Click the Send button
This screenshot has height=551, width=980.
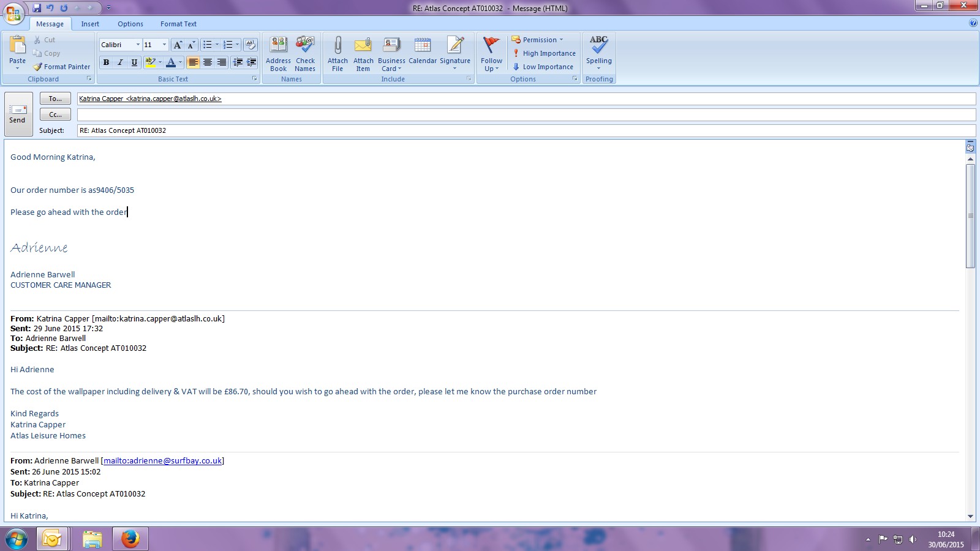pyautogui.click(x=18, y=114)
